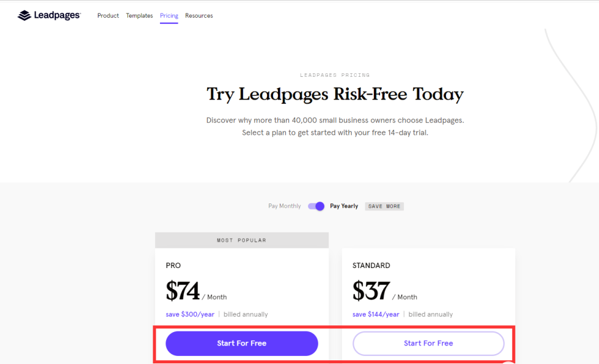Click the save $300/year text
Image resolution: width=599 pixels, height=364 pixels.
click(190, 314)
